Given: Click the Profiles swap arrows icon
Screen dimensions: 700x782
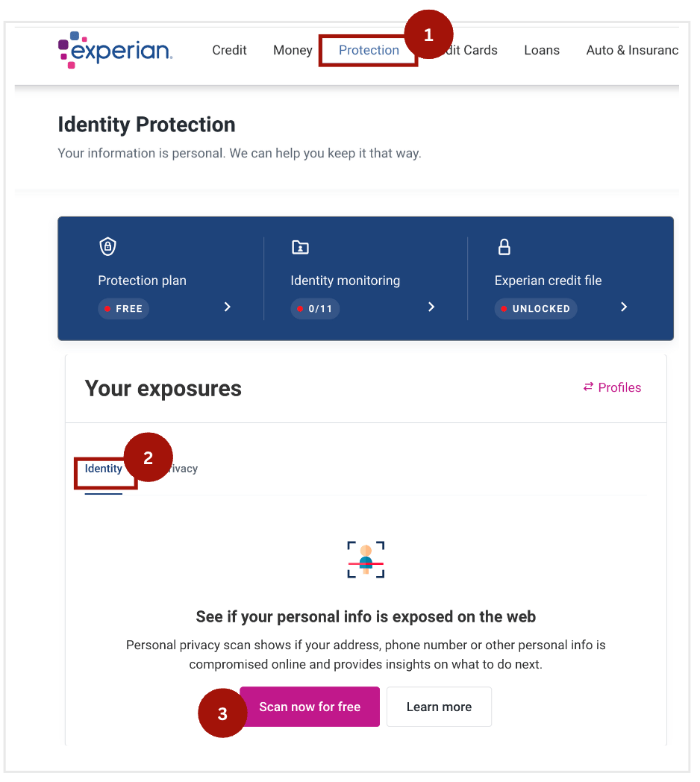Looking at the screenshot, I should tap(588, 387).
